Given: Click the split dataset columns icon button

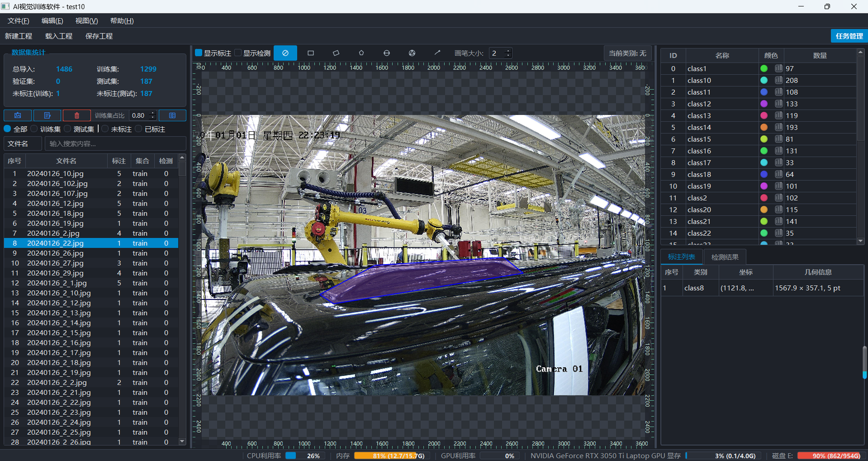Looking at the screenshot, I should [x=173, y=116].
